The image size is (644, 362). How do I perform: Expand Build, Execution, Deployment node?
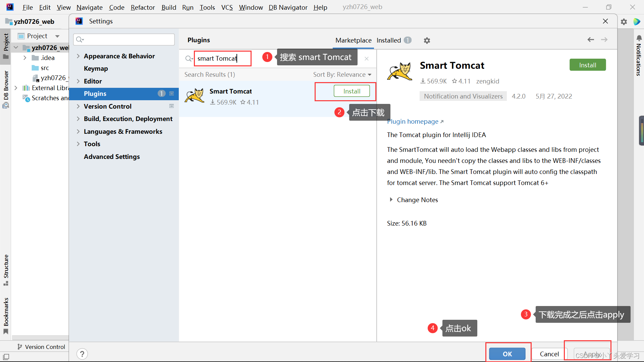(78, 119)
